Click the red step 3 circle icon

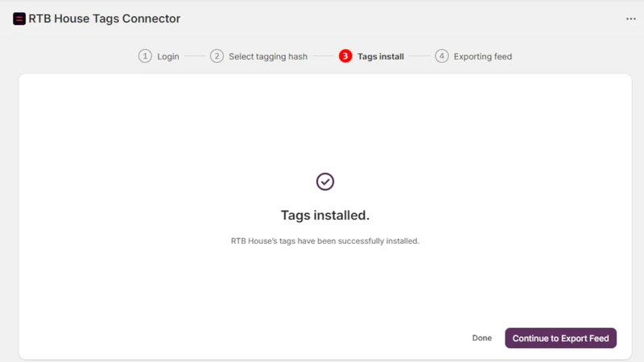(x=345, y=56)
